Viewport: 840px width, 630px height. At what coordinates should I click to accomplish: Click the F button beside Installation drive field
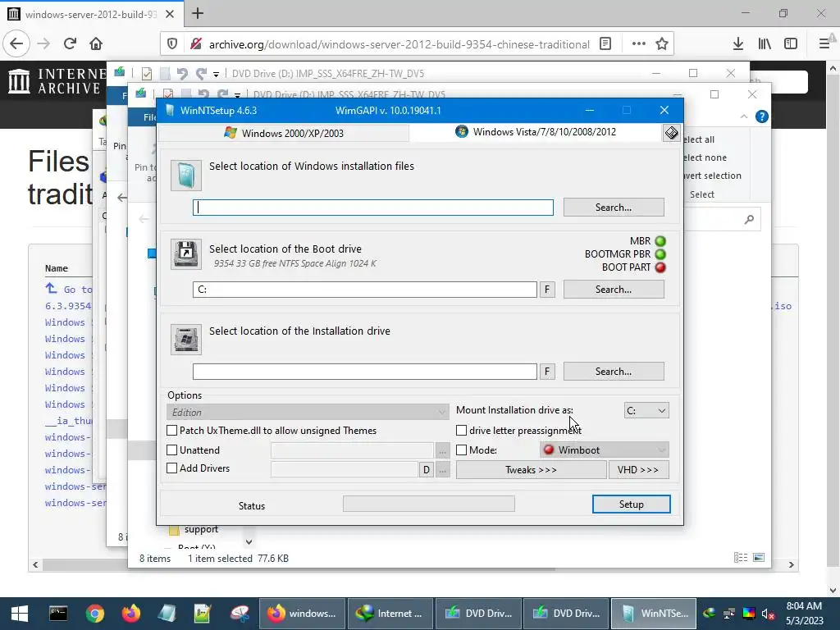coord(547,372)
